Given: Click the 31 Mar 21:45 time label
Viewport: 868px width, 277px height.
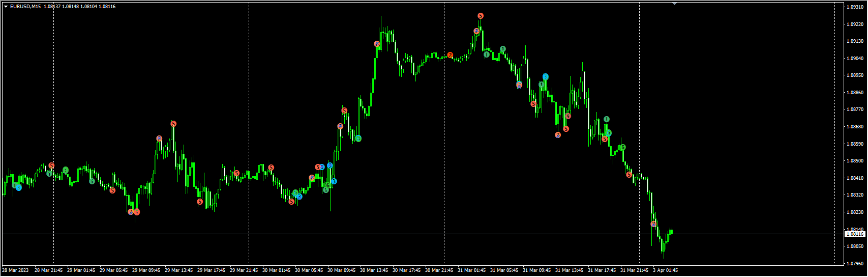Looking at the screenshot, I should pyautogui.click(x=635, y=270).
